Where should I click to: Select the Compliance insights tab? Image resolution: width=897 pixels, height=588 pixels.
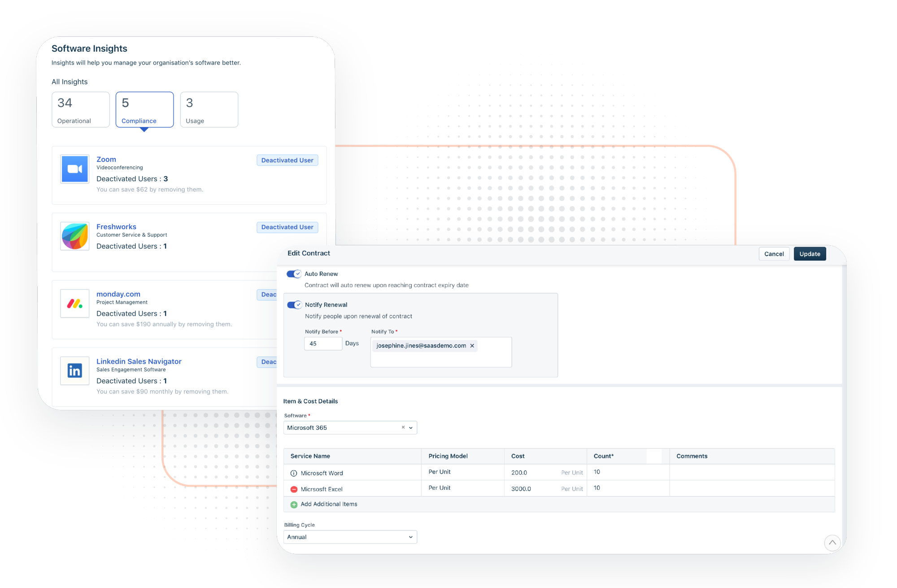pyautogui.click(x=144, y=109)
